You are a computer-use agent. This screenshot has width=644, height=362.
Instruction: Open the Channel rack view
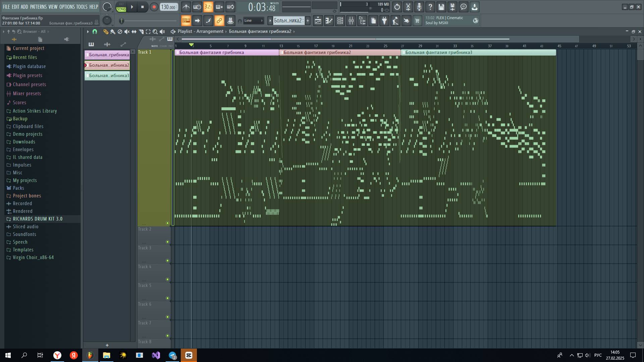pyautogui.click(x=340, y=21)
